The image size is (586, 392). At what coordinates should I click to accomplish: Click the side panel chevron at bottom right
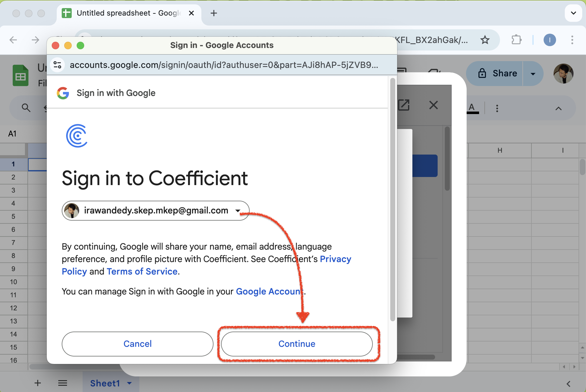coord(569,384)
